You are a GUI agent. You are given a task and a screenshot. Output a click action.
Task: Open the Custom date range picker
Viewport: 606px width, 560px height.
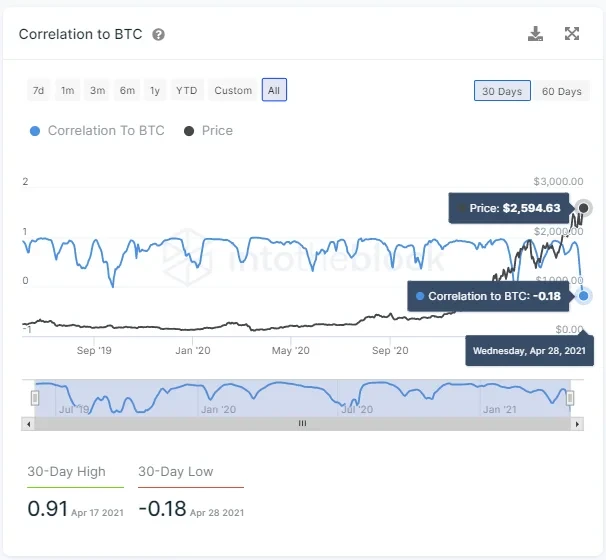(233, 90)
